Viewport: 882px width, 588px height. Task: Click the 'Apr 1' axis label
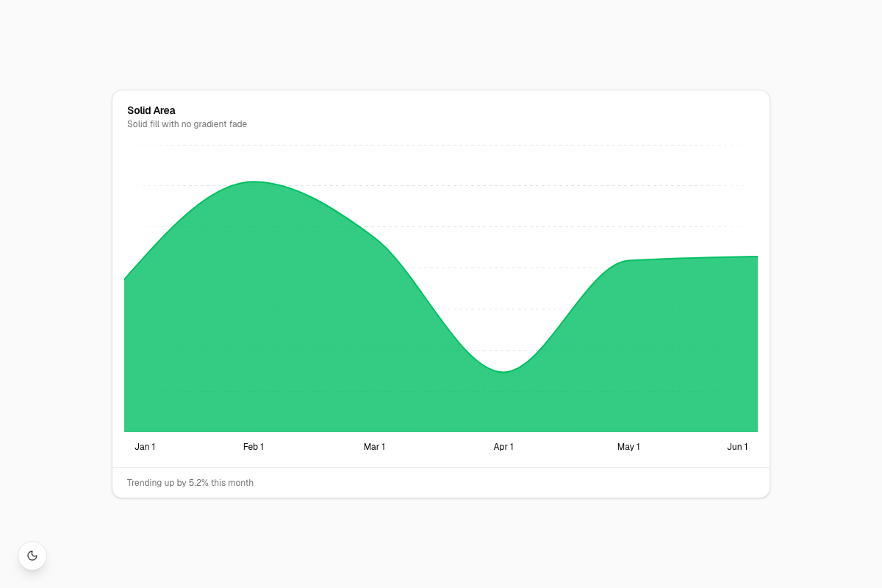[x=503, y=447]
